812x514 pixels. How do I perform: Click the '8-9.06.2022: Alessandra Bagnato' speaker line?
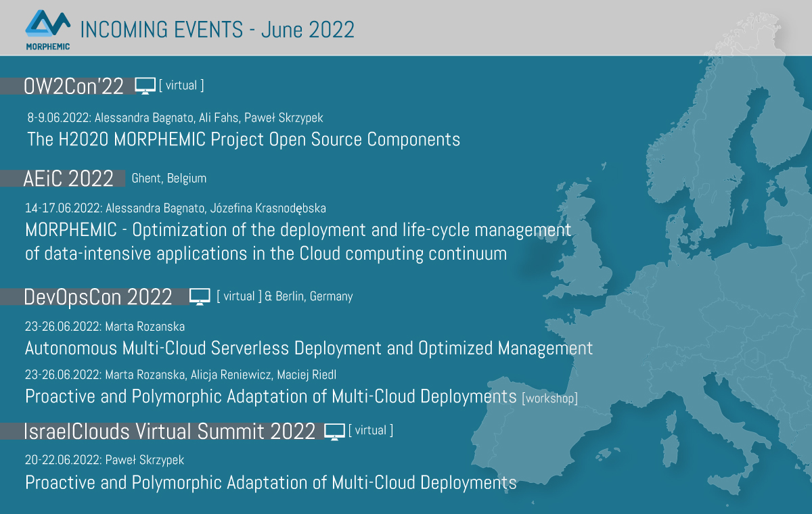(x=175, y=118)
